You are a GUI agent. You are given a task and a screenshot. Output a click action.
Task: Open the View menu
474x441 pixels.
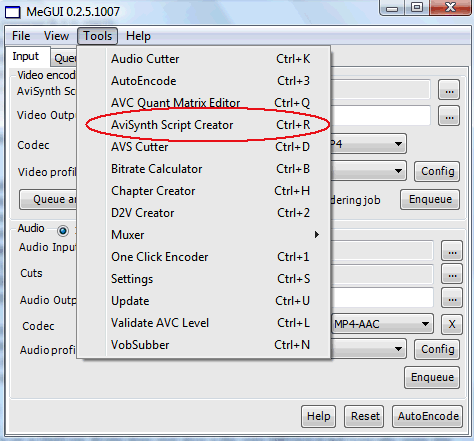pos(56,36)
